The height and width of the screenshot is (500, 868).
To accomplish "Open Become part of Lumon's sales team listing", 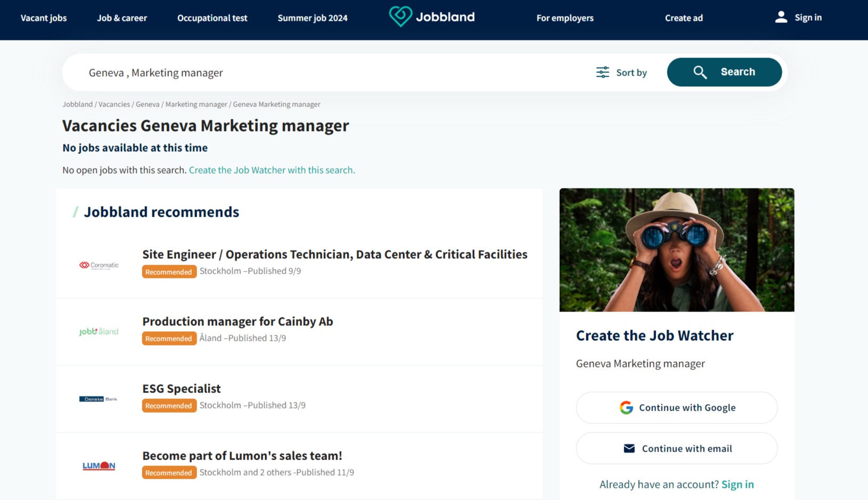I will [242, 456].
